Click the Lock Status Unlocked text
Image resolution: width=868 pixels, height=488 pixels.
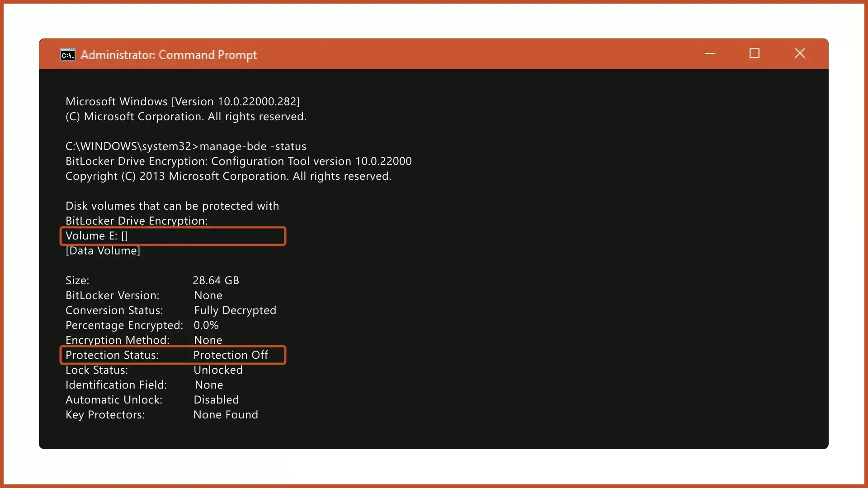click(218, 370)
